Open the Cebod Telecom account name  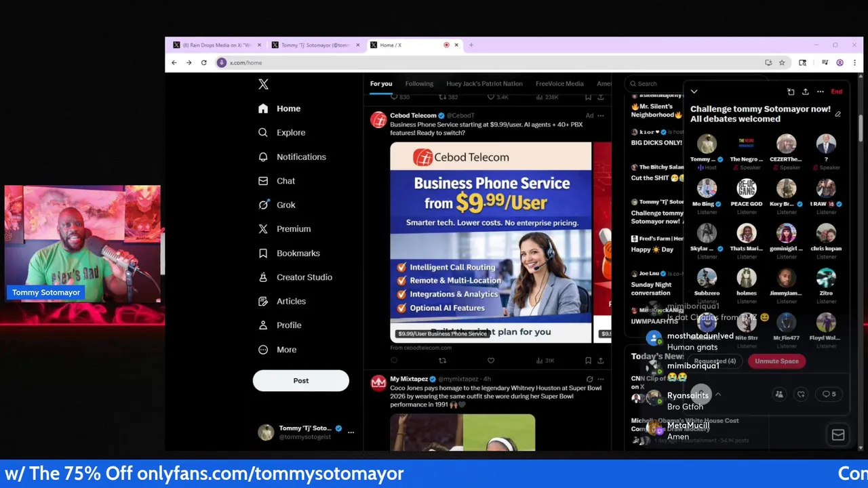coord(413,115)
